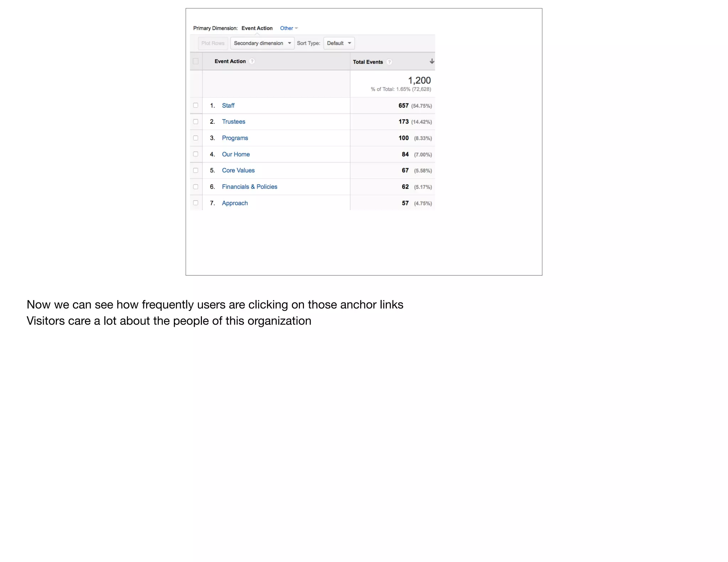This screenshot has height=562, width=728.
Task: Click the Total Events column header
Action: tap(368, 62)
